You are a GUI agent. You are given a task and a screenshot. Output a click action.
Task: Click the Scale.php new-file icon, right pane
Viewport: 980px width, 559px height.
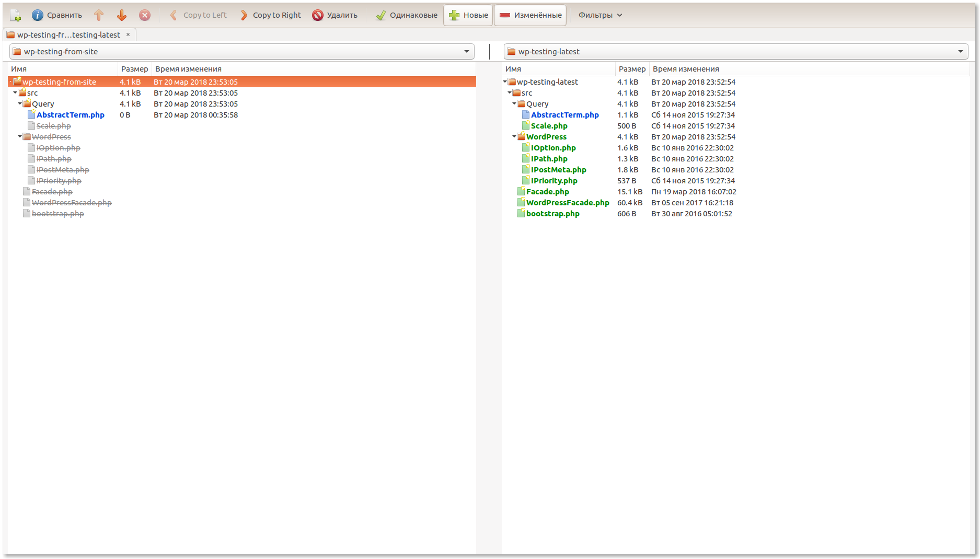coord(526,125)
